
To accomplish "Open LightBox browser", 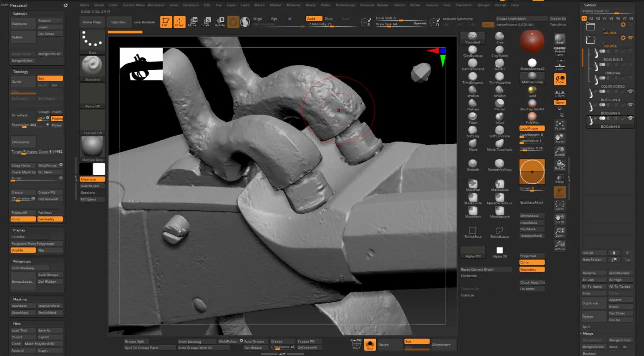I will pyautogui.click(x=118, y=22).
